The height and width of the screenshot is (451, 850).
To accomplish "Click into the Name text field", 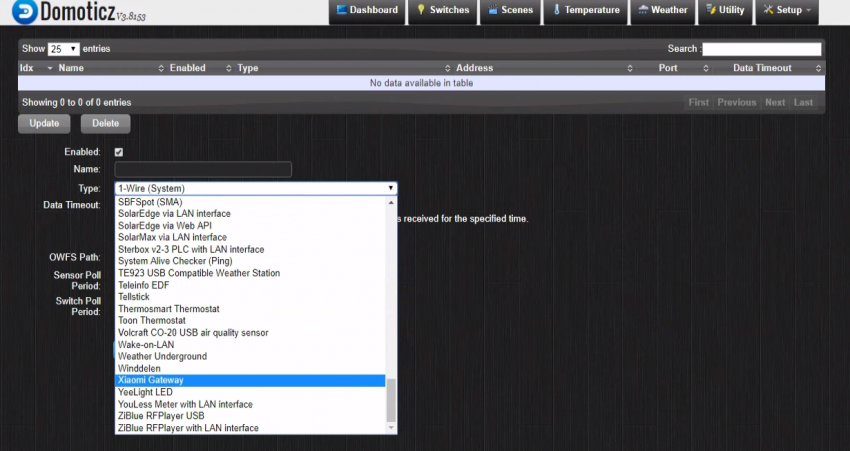I will pos(203,170).
